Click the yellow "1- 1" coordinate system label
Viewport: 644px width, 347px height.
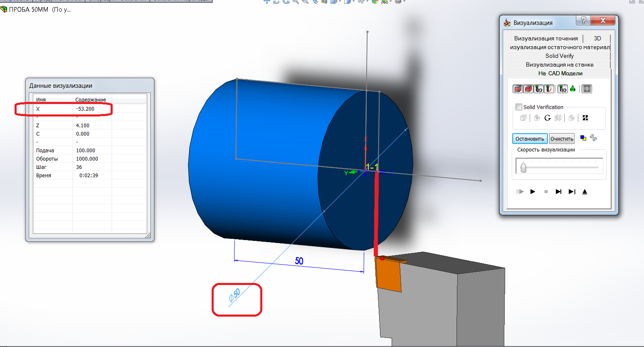(372, 167)
